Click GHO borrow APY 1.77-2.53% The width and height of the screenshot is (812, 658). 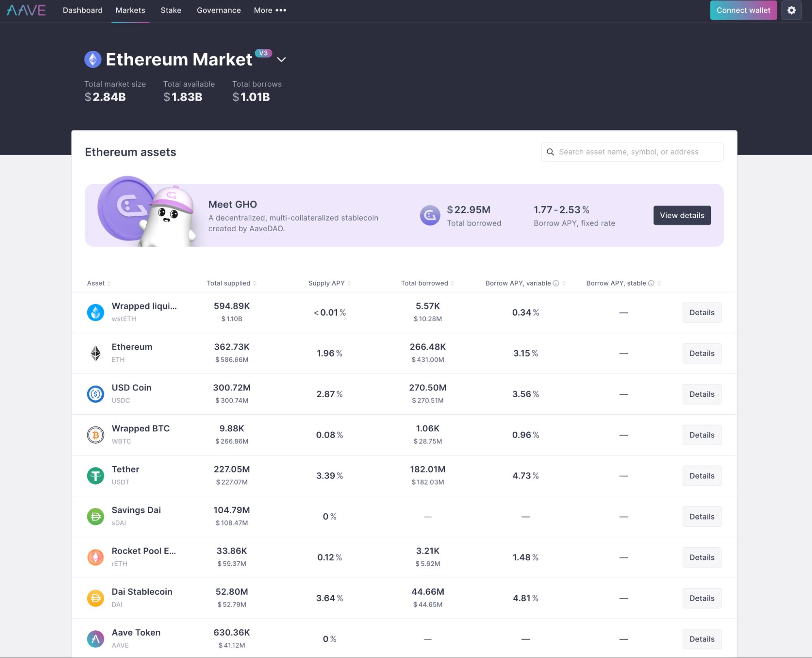[561, 210]
